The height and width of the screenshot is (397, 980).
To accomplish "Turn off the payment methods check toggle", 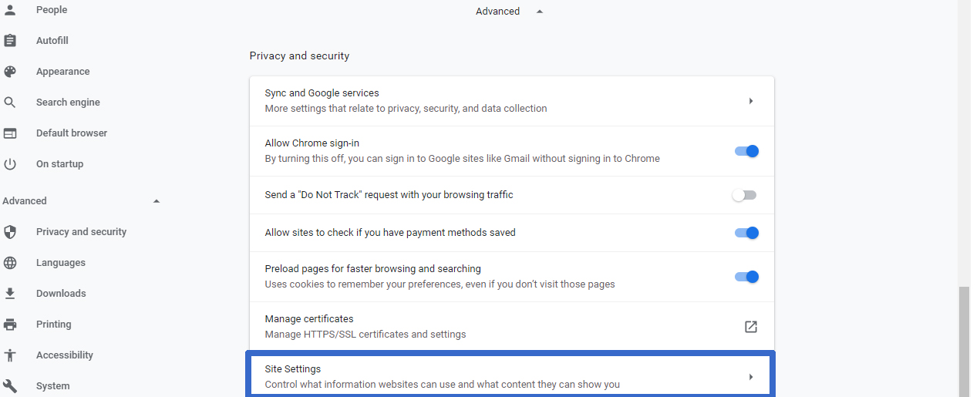I will point(746,233).
